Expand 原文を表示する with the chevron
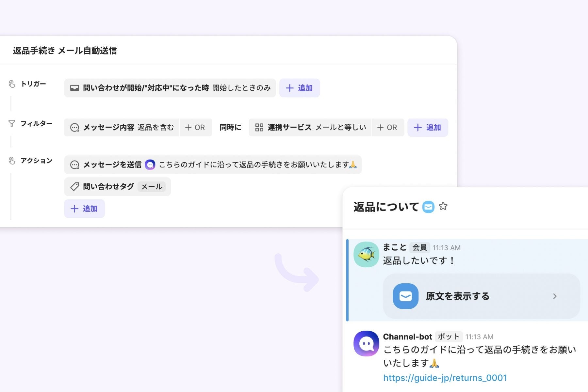This screenshot has height=392, width=588. click(555, 296)
